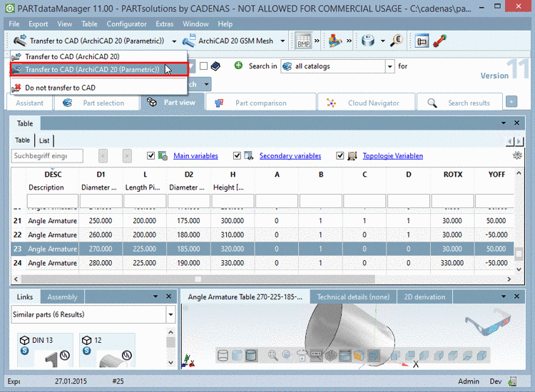Click the Main variables link
Screen dimensions: 535x392
pyautogui.click(x=195, y=155)
